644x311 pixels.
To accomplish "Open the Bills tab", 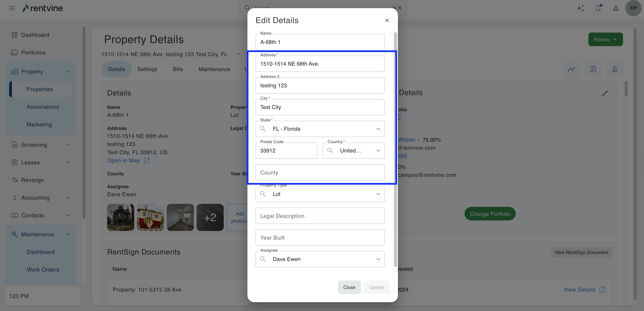I will tap(178, 69).
